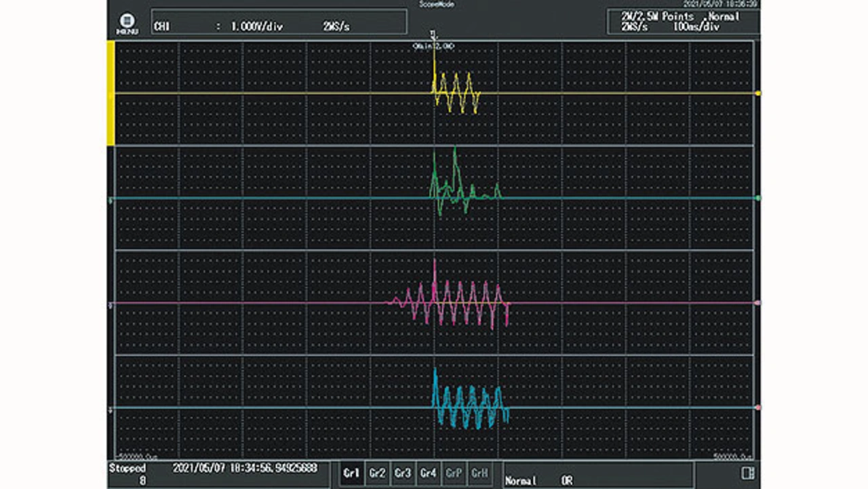Switch to the Gr2 display group
Screen dimensions: 868x489
click(377, 473)
